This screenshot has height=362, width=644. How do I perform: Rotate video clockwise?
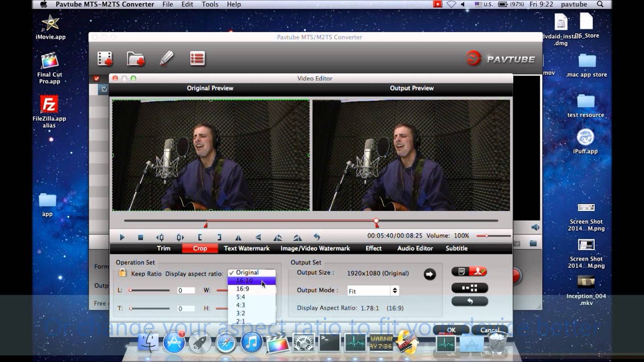point(297,237)
